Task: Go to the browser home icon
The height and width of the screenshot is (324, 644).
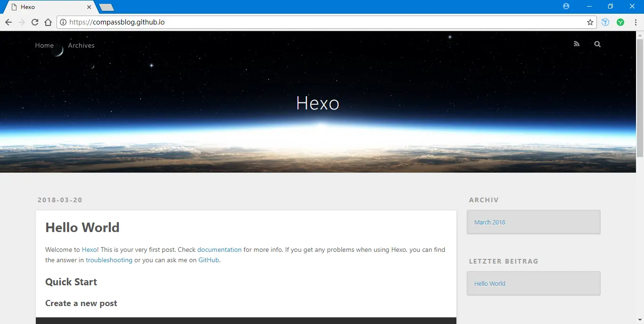Action: click(x=48, y=22)
